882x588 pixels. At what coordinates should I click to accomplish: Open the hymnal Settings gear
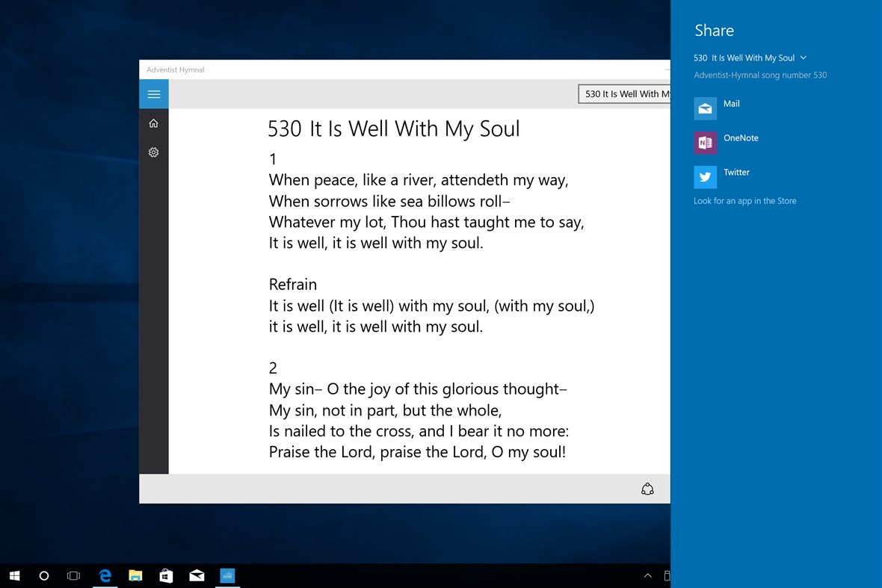(x=153, y=152)
